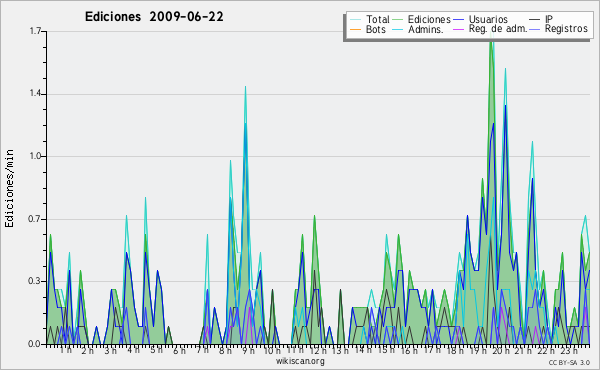600x370 pixels.
Task: Select the 'Usuarios' legend entry
Action: 488,19
